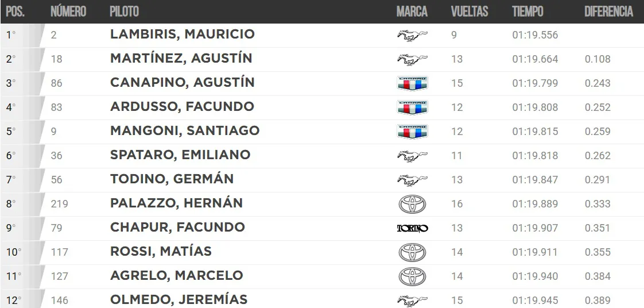Click the Torino logo next to Chapur

[x=412, y=228]
